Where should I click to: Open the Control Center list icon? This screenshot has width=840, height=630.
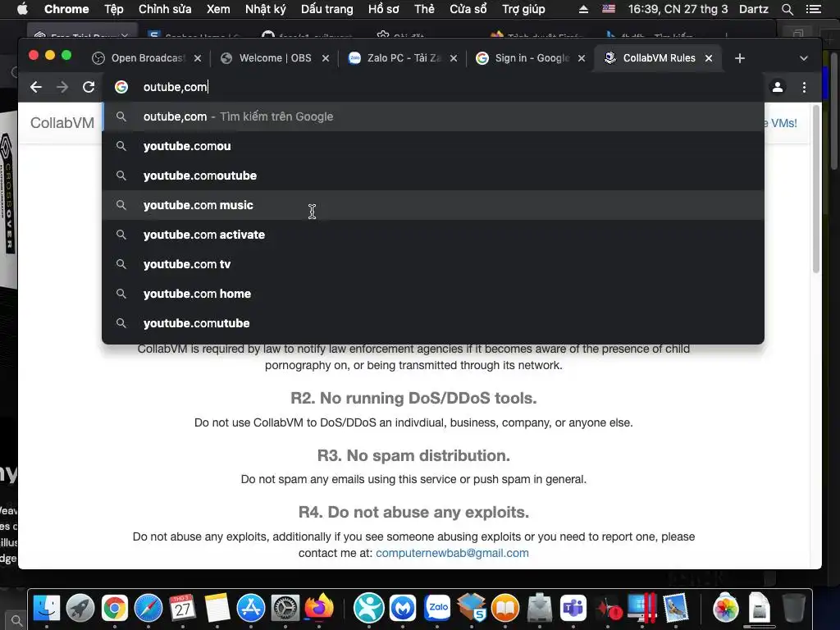coord(813,9)
